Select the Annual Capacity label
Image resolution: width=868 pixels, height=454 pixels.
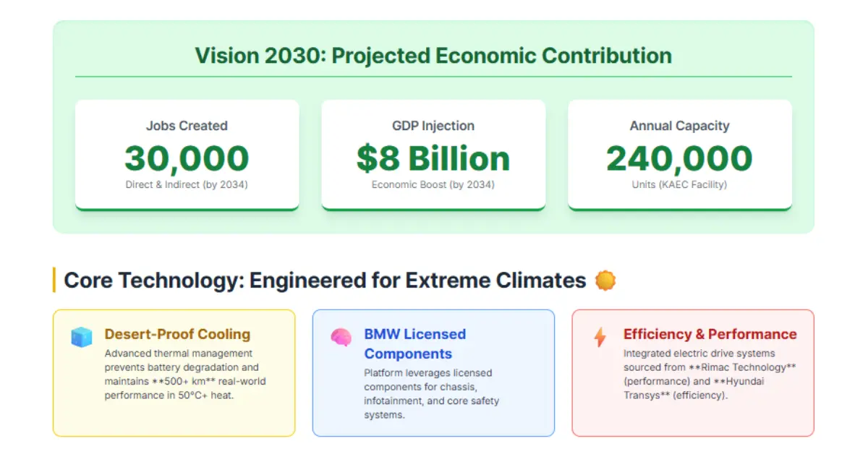[x=679, y=126]
